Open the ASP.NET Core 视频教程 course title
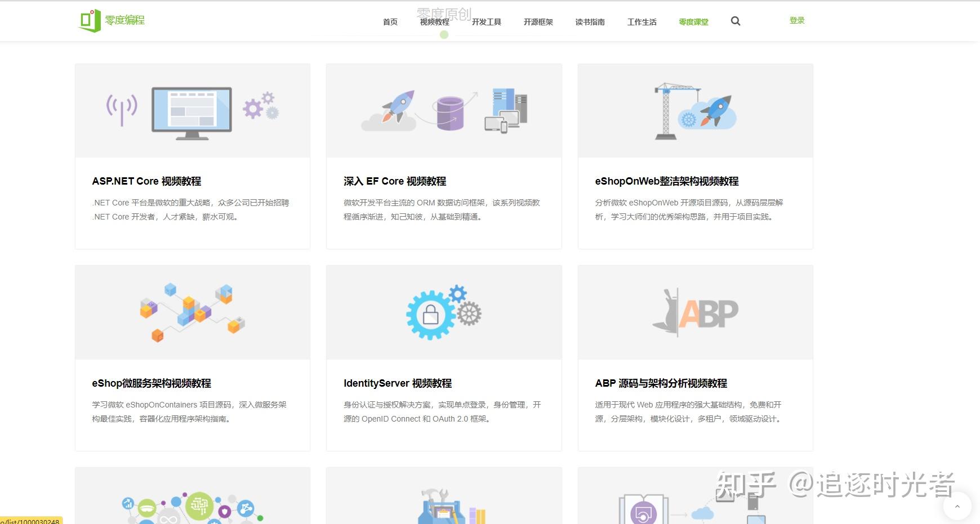This screenshot has width=980, height=524. (146, 181)
